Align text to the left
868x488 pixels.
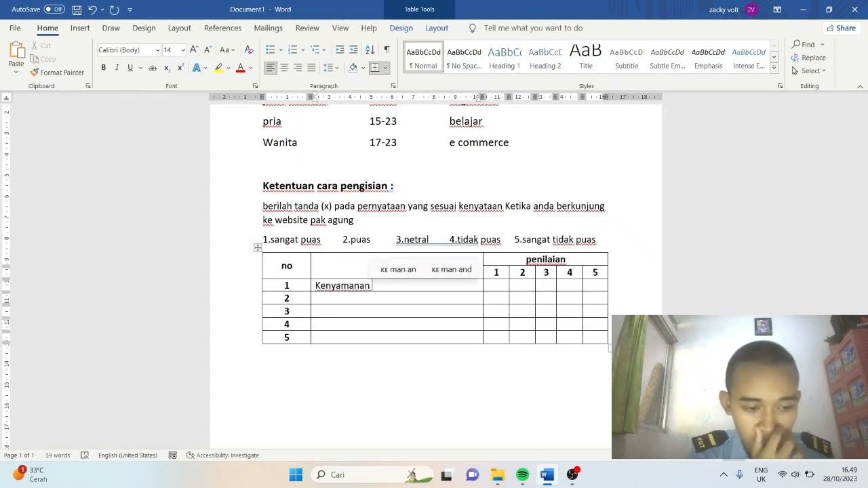click(271, 68)
